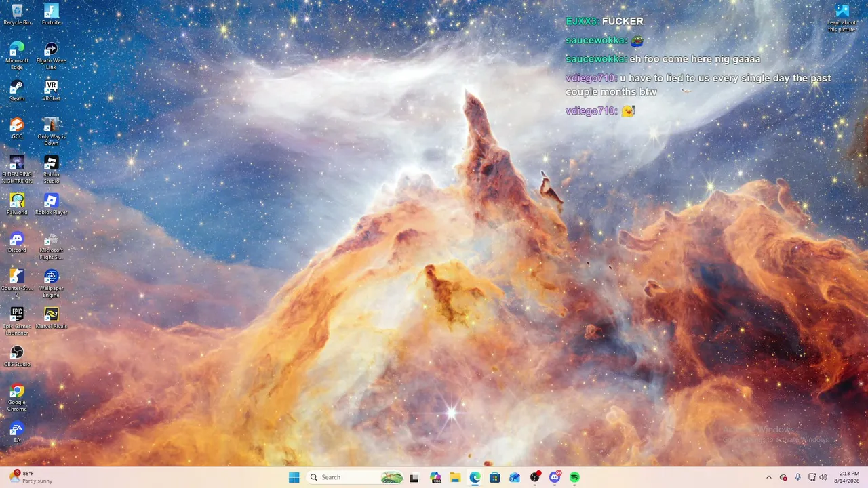Open network settings from tray icon
The height and width of the screenshot is (488, 868).
click(x=812, y=477)
